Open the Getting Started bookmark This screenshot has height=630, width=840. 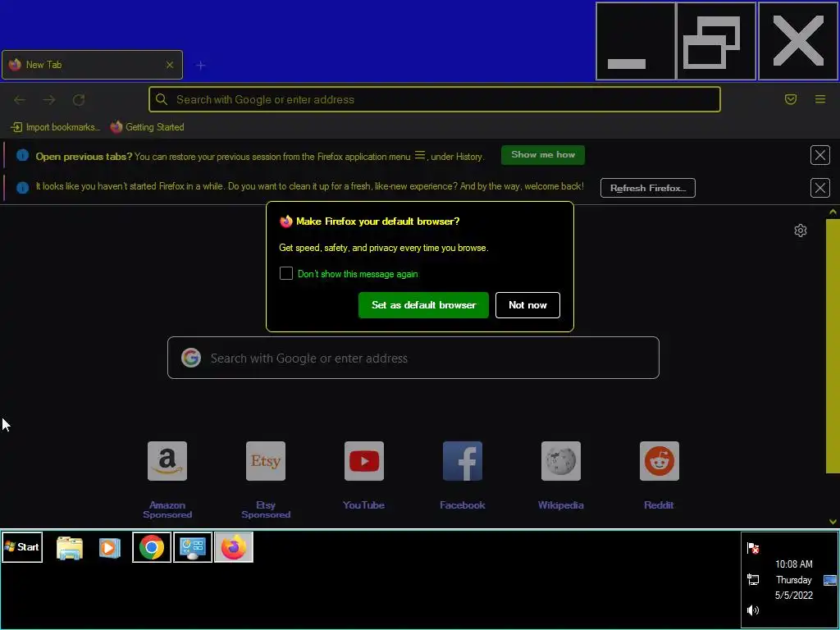point(148,127)
